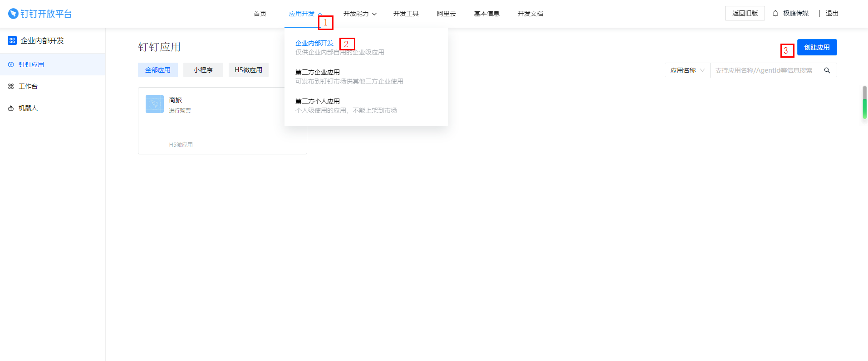Select 企业内部开发 from the dropdown menu

(314, 43)
